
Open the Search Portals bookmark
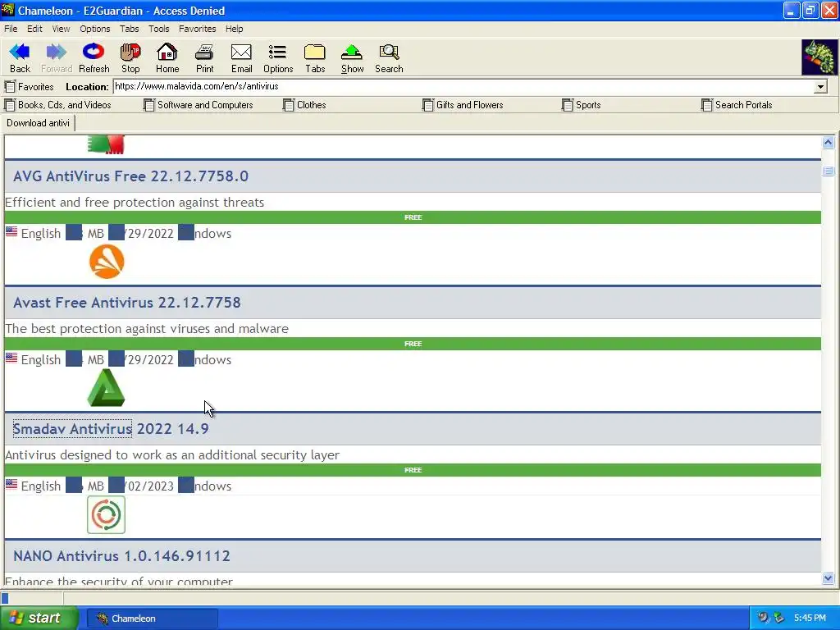pyautogui.click(x=737, y=105)
